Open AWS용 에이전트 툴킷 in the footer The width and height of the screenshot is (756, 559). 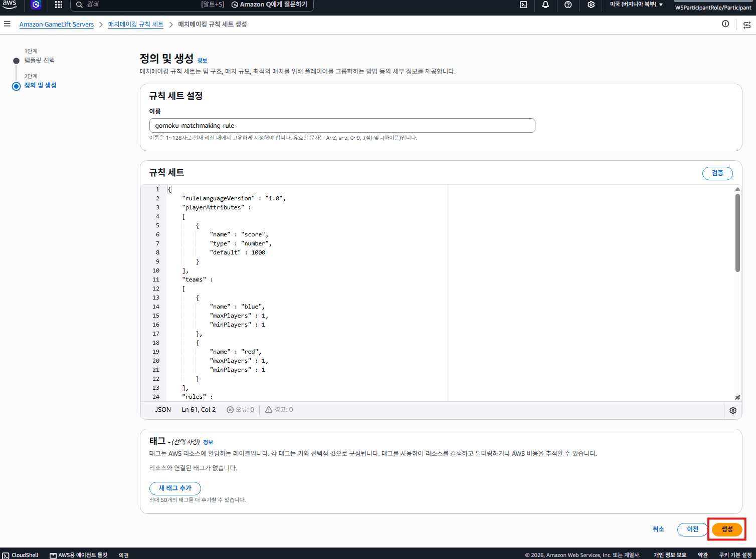click(x=79, y=555)
